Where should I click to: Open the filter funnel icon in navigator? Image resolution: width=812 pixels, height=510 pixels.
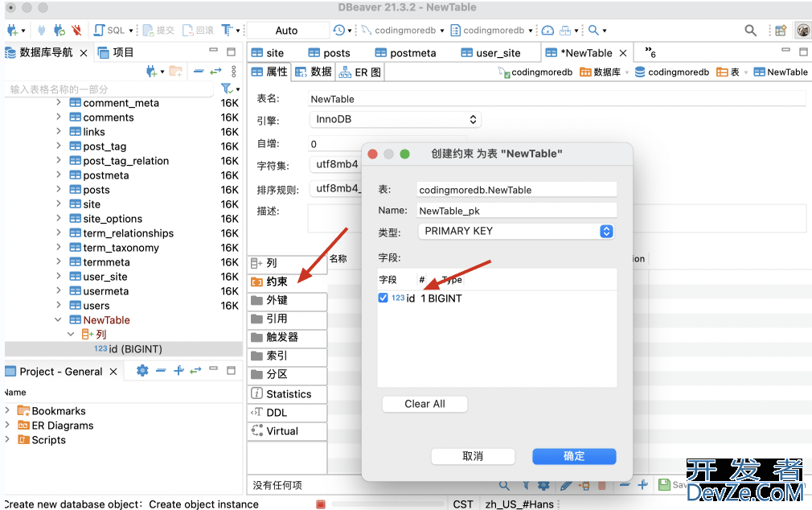pos(226,88)
